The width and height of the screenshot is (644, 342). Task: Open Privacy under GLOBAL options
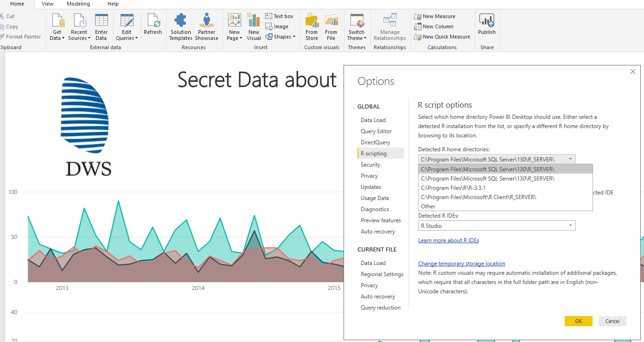[369, 176]
